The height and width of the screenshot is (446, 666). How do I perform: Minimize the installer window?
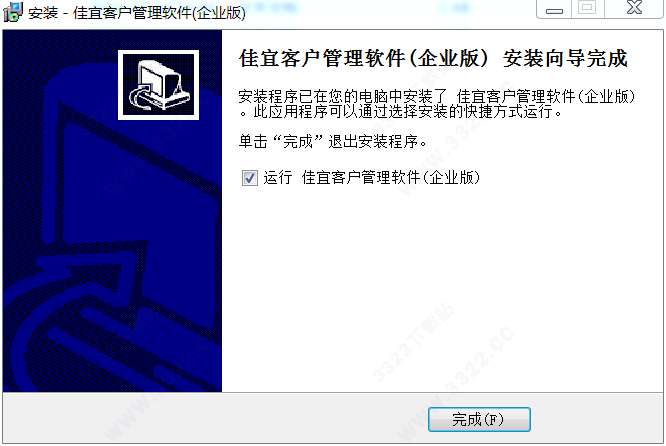click(x=554, y=9)
